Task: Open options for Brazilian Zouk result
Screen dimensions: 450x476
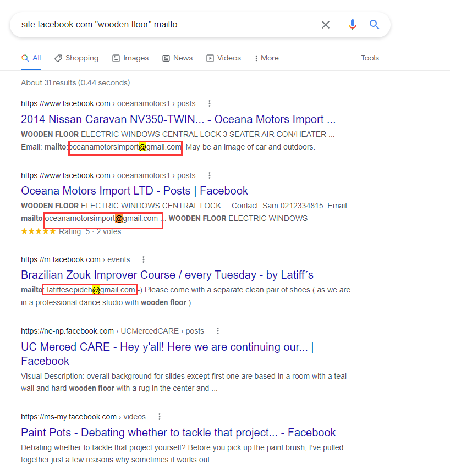Action: point(144,259)
